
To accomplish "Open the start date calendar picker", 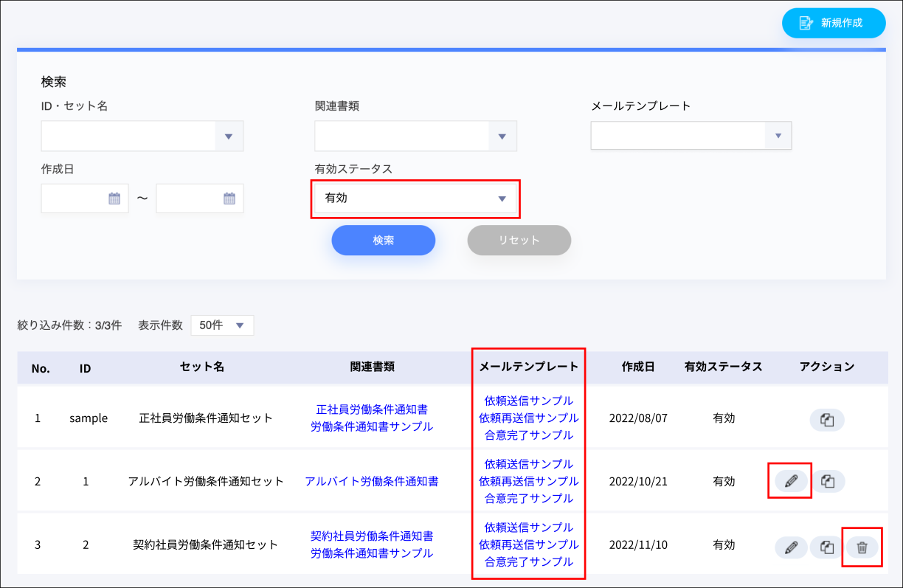I will pyautogui.click(x=114, y=198).
